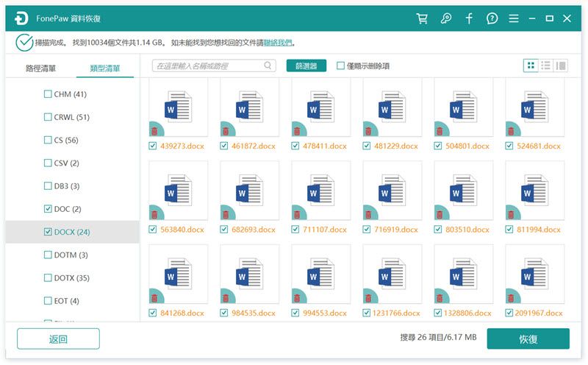Click the search magnifier icon
The height and width of the screenshot is (365, 588).
pyautogui.click(x=268, y=65)
